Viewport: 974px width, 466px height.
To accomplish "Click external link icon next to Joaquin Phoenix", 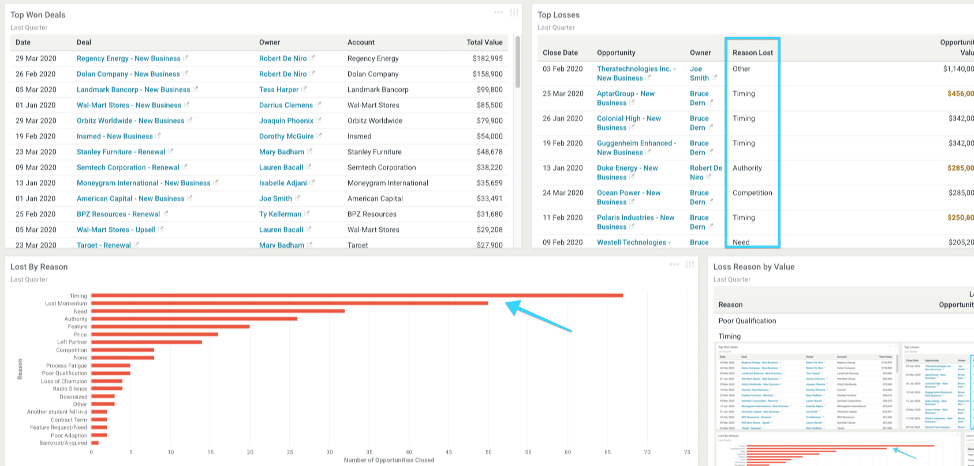I will [x=317, y=121].
